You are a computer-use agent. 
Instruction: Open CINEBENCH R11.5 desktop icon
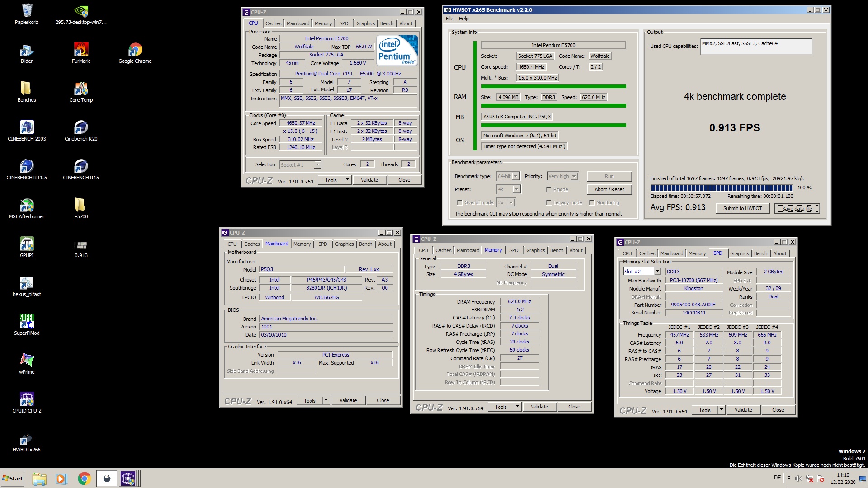click(x=27, y=169)
